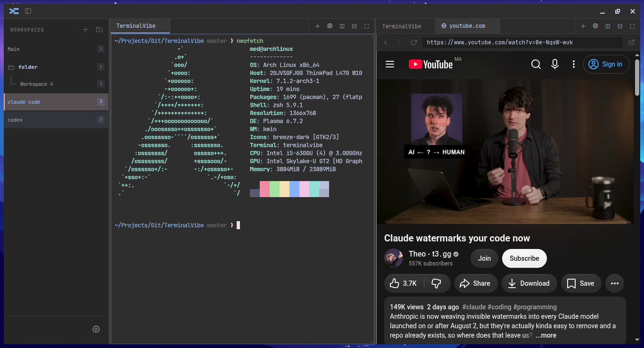The image size is (644, 348).
Task: Click the terminal prompt cursor line
Action: pyautogui.click(x=177, y=225)
